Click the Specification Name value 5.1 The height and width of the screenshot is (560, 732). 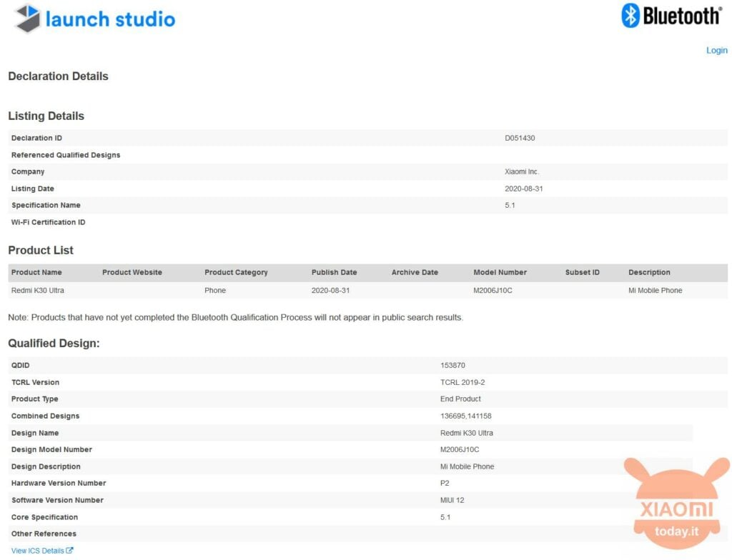click(509, 205)
